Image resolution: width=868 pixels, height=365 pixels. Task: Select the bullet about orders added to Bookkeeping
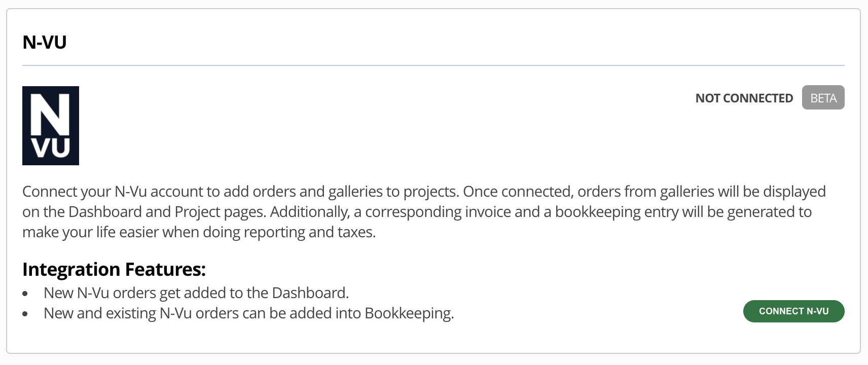249,313
